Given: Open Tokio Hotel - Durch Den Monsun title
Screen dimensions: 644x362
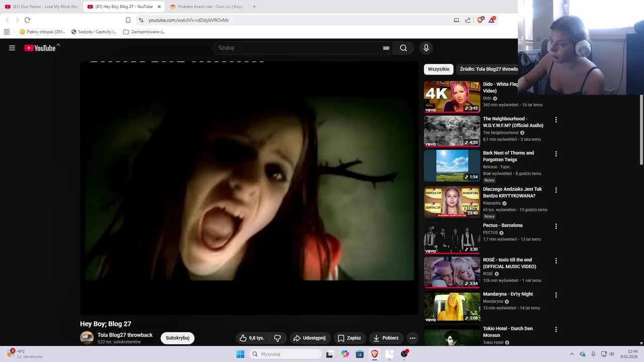Looking at the screenshot, I should [508, 332].
